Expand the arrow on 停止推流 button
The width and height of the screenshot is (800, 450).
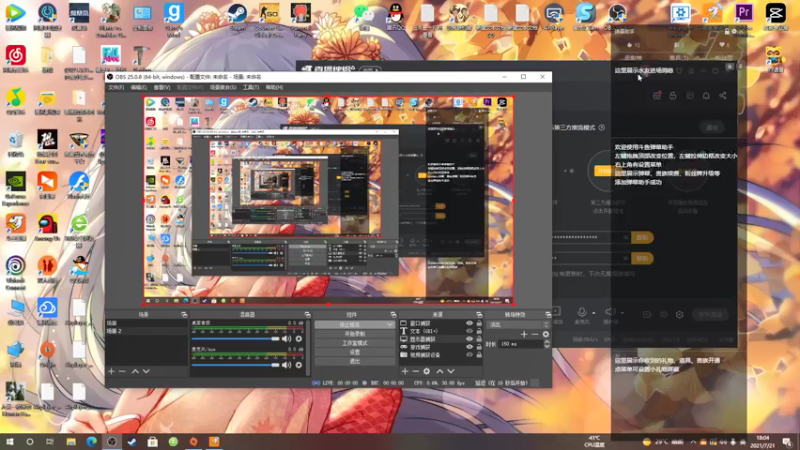tap(390, 324)
